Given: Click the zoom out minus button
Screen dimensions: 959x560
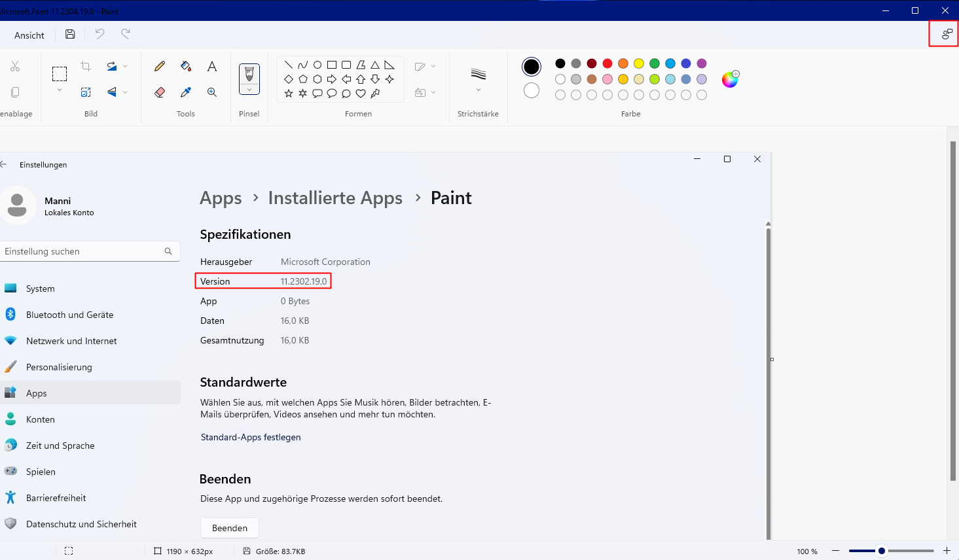Looking at the screenshot, I should coord(835,551).
